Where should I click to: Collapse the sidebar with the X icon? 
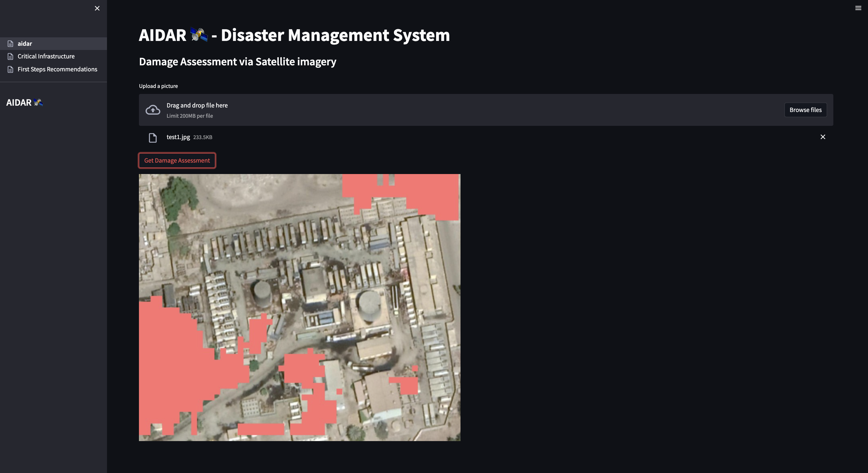pyautogui.click(x=97, y=8)
